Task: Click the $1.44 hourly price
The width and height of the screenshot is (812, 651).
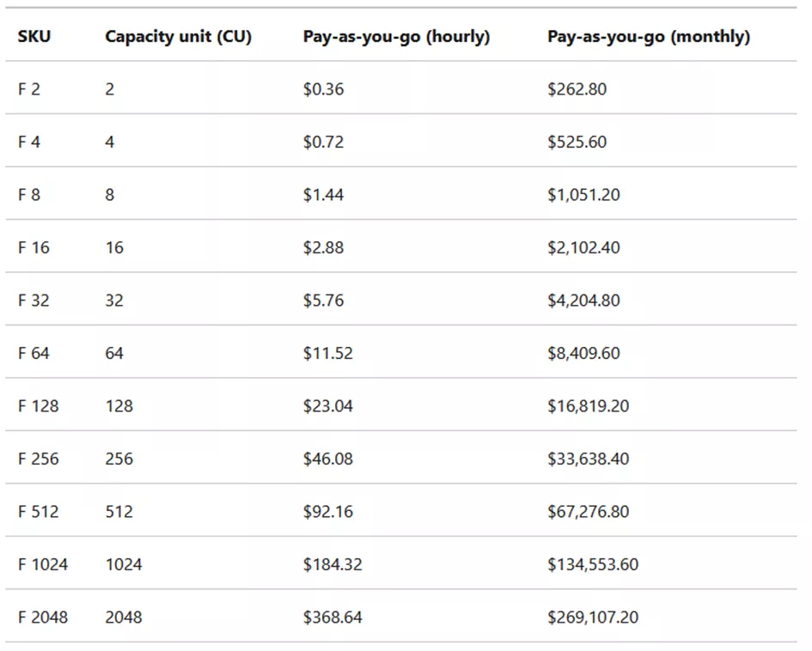Action: (x=323, y=195)
